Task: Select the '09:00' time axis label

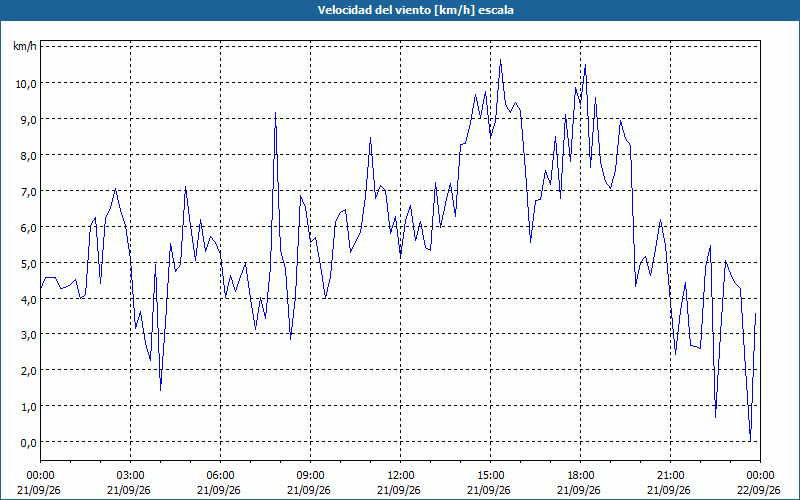Action: click(x=310, y=476)
